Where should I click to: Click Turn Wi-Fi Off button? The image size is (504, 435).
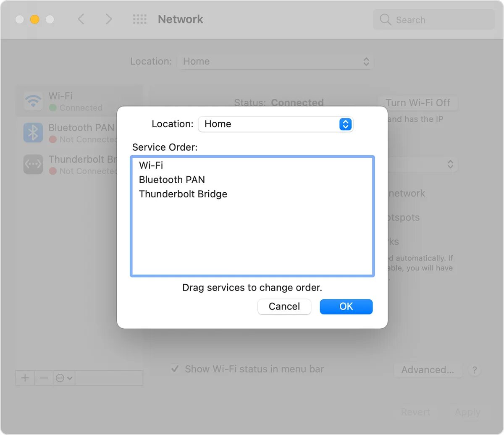coord(418,103)
